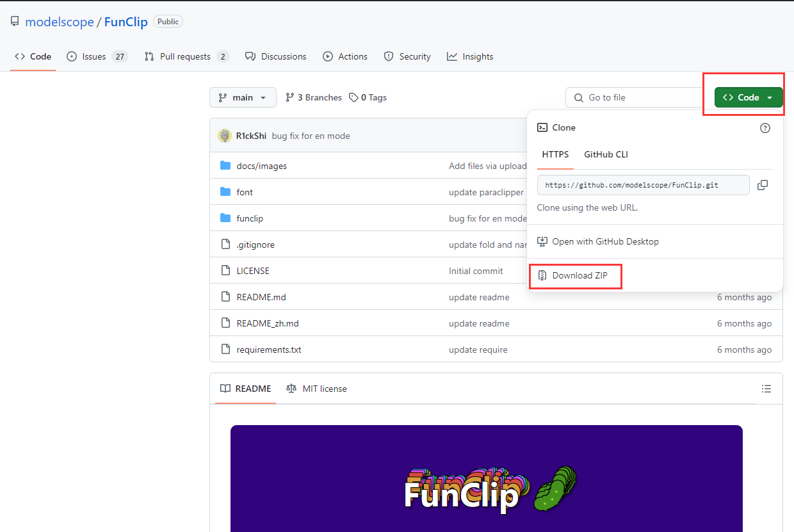
Task: Open README.md row's 'update readme' commit
Action: [x=479, y=297]
